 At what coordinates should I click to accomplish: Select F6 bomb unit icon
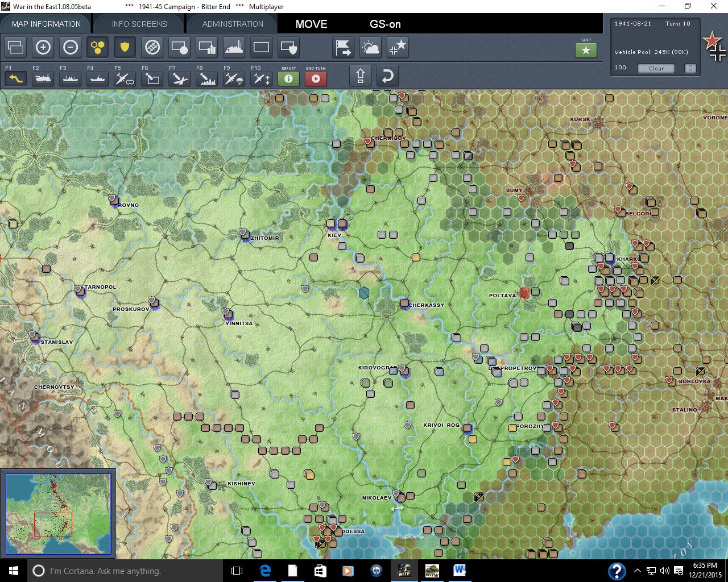pos(152,78)
